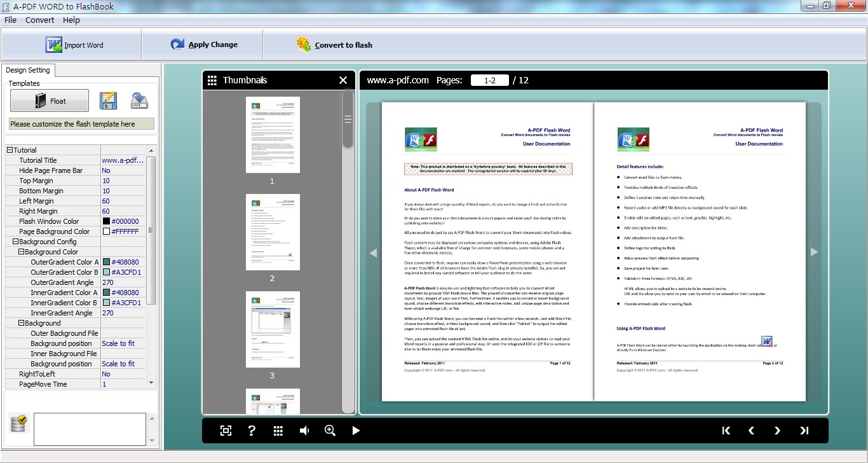Click the www.a-pdf.com title link
868x463 pixels.
[398, 80]
